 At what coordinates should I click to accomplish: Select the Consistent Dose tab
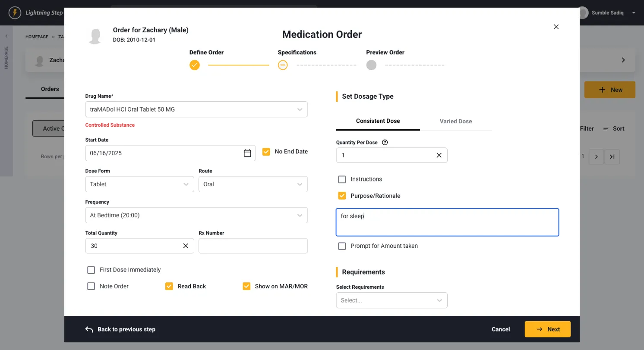click(x=378, y=121)
